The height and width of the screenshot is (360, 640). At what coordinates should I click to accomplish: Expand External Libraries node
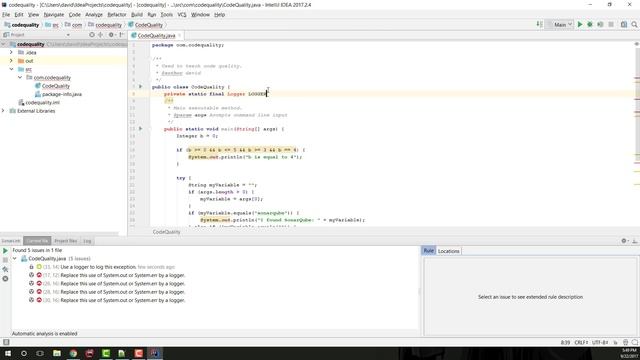(4, 111)
